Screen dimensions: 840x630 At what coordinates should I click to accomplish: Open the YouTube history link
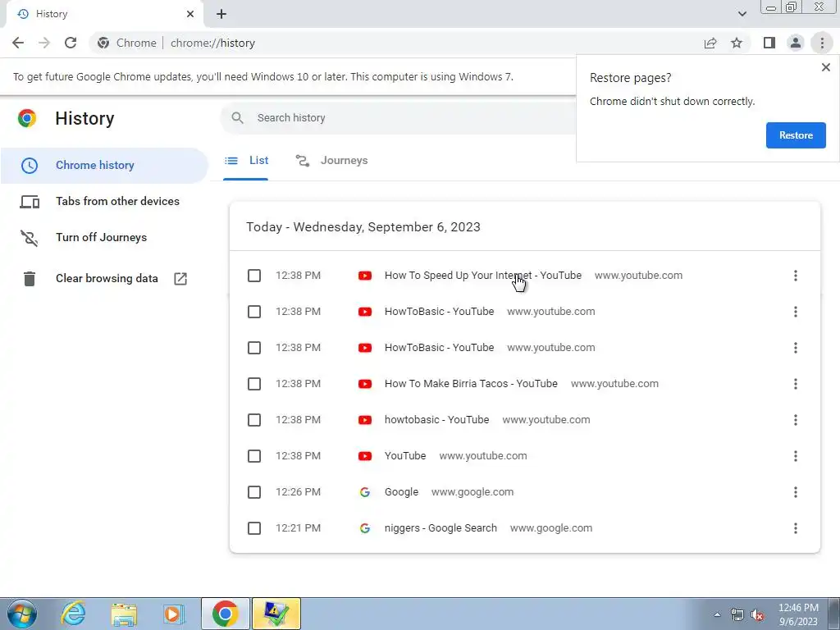[x=405, y=456]
